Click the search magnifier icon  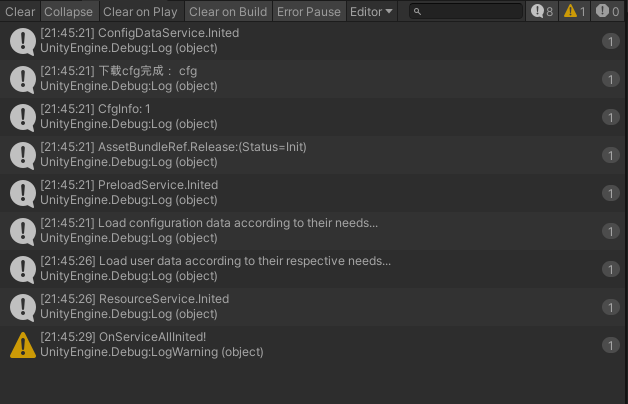click(417, 12)
